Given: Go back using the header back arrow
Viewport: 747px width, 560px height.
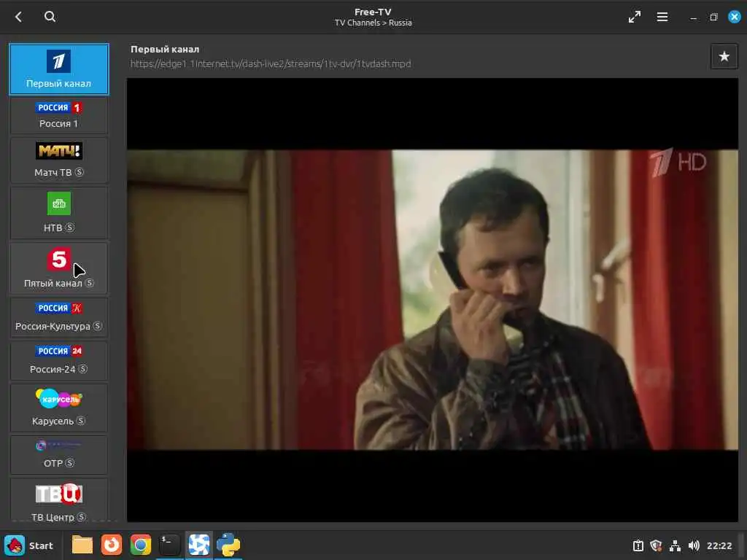Looking at the screenshot, I should [18, 17].
